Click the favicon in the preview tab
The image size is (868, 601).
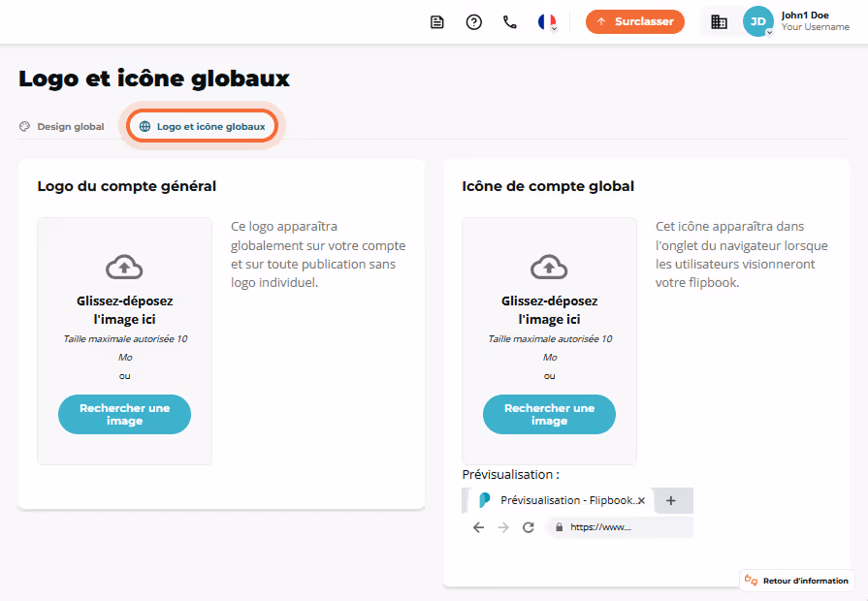[x=484, y=500]
